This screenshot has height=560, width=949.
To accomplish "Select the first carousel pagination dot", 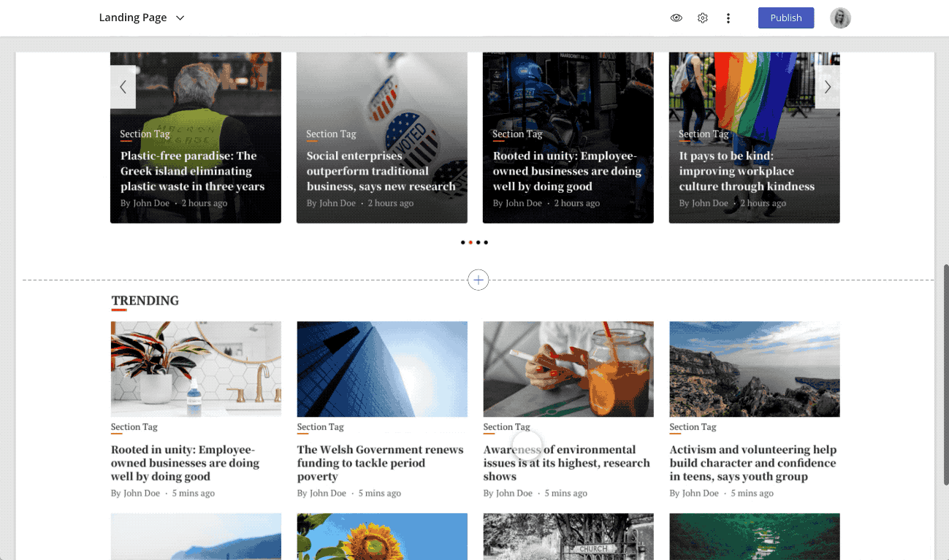I will 463,242.
